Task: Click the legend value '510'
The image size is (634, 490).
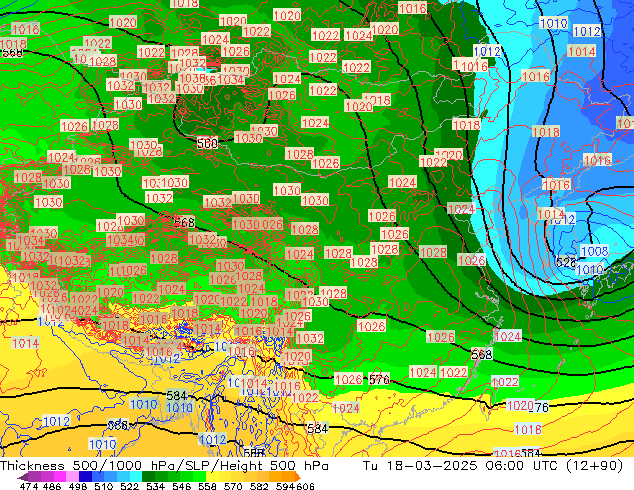Action: pyautogui.click(x=104, y=486)
